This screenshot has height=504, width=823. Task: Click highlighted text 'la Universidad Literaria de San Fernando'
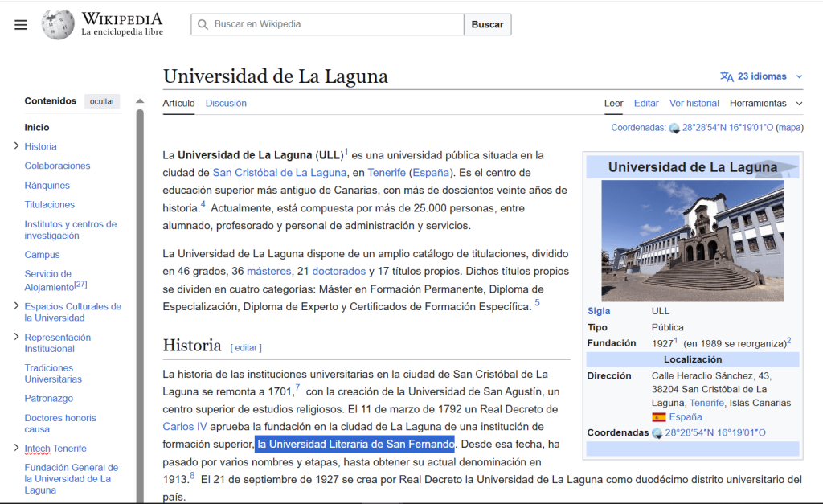[x=354, y=445]
